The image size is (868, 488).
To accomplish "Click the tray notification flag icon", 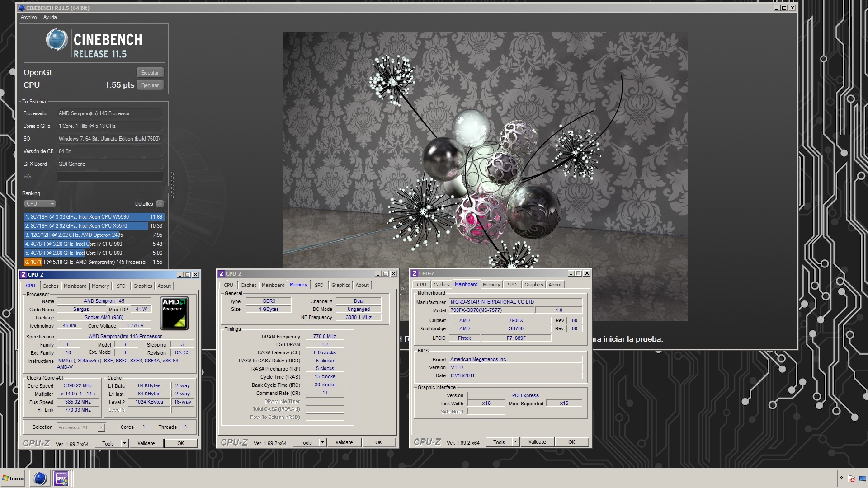I will [x=851, y=479].
